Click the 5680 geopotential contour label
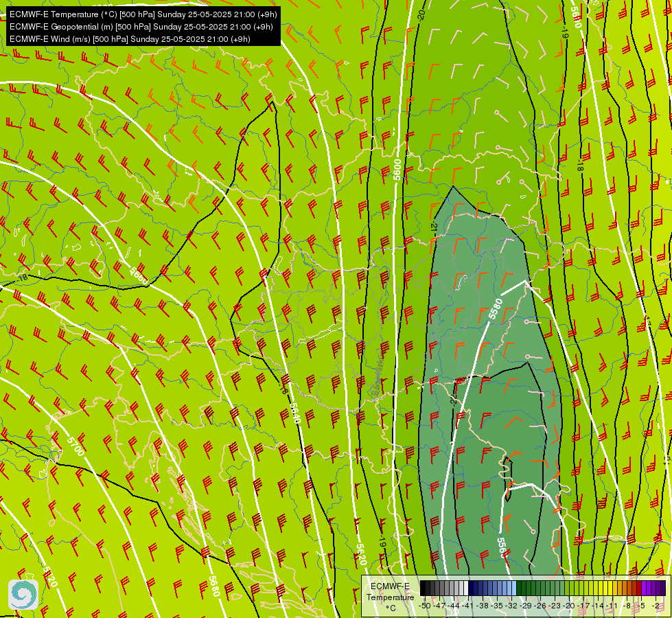This screenshot has height=618, width=672. (x=213, y=586)
